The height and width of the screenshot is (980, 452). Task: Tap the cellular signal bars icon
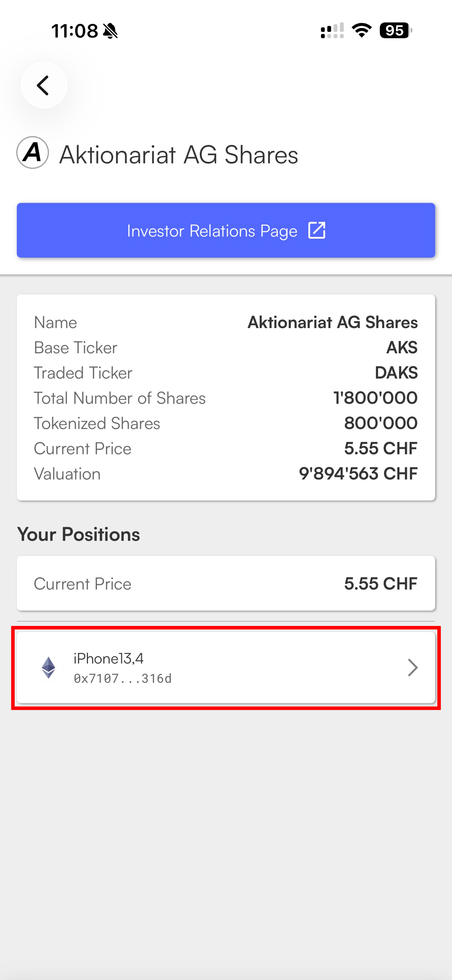point(332,30)
